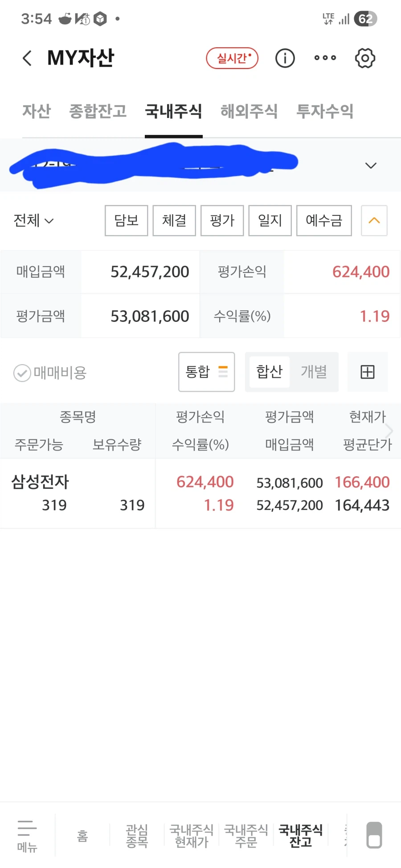The image size is (401, 868).
Task: Switch to the 해외주식 tab
Action: click(x=249, y=111)
